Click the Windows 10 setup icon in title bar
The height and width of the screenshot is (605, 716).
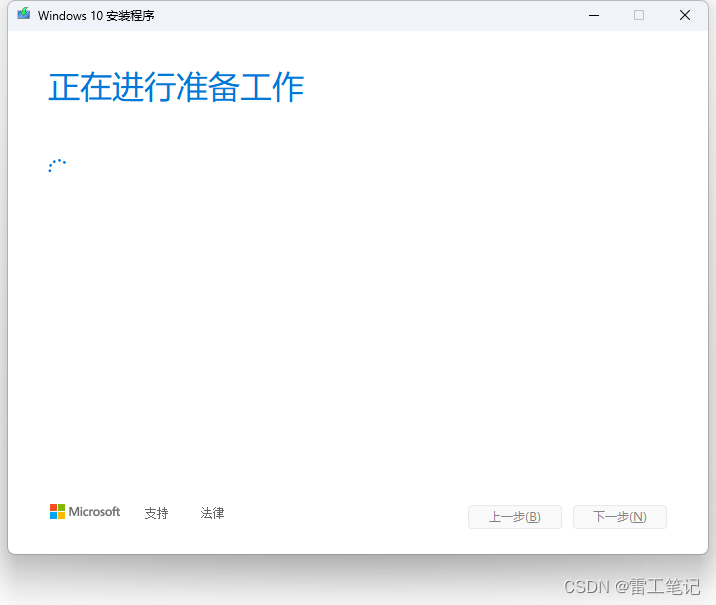24,14
